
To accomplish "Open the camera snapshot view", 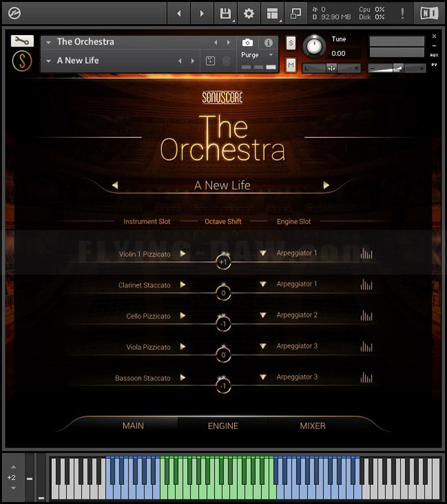I will click(247, 42).
